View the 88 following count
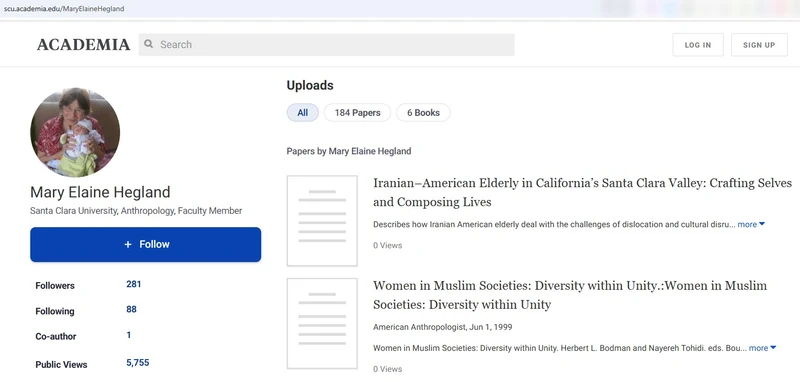Viewport: 800px width, 382px height. pyautogui.click(x=131, y=310)
